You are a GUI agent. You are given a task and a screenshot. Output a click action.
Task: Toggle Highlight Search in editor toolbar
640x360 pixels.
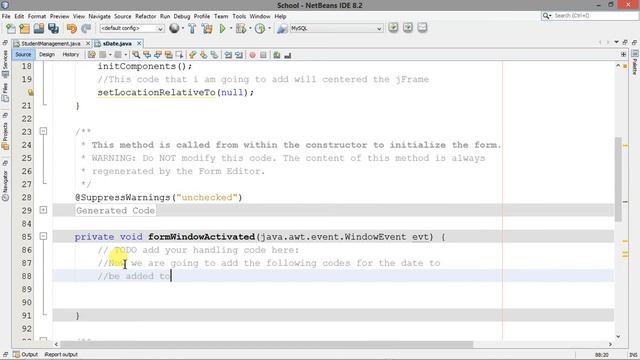click(168, 55)
